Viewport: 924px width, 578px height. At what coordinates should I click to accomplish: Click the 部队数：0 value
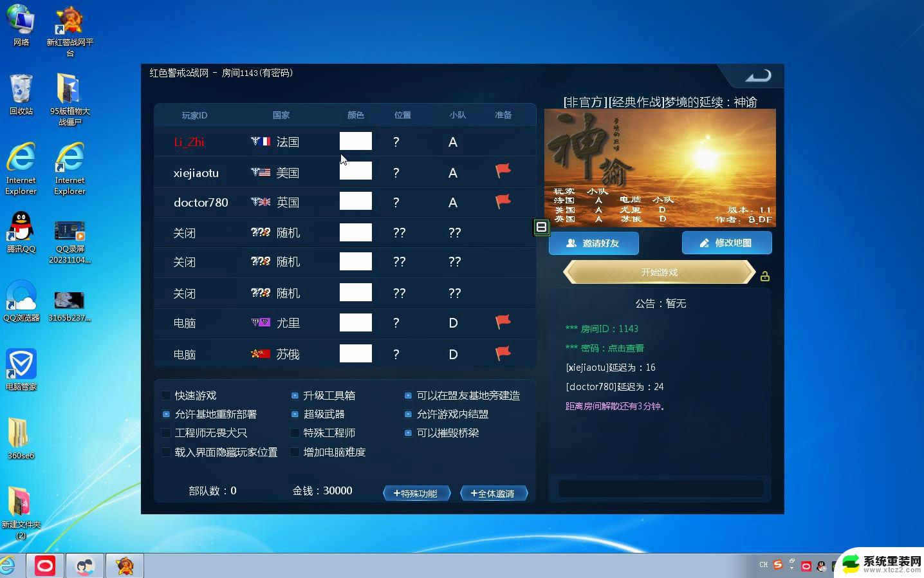point(212,490)
